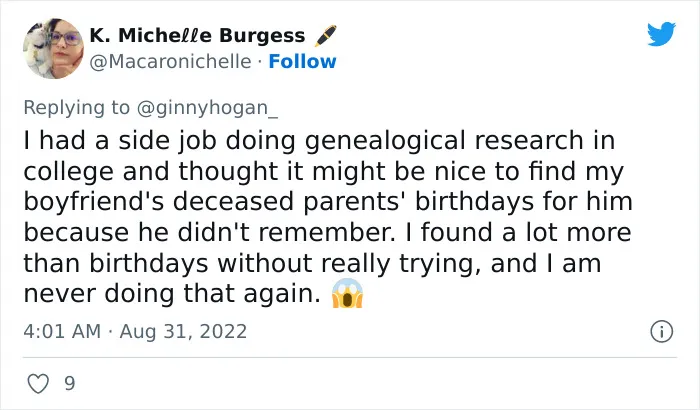The height and width of the screenshot is (410, 700).
Task: View the 9 likes count
Action: point(70,384)
